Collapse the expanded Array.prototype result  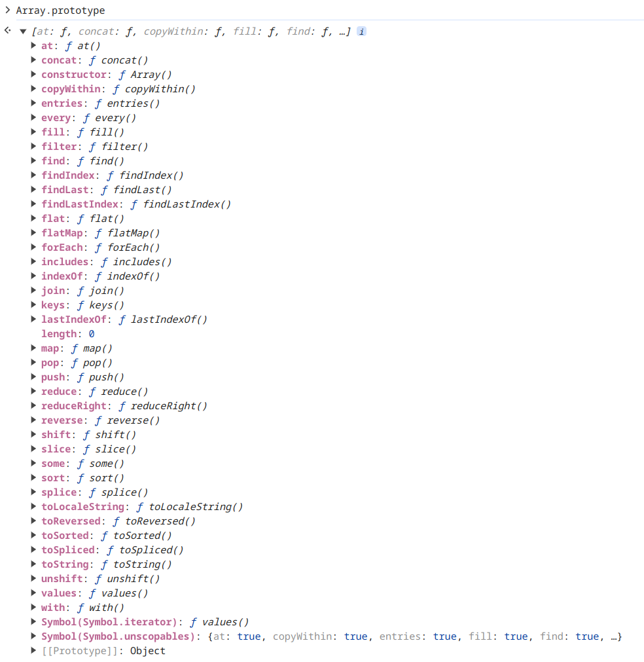click(22, 31)
